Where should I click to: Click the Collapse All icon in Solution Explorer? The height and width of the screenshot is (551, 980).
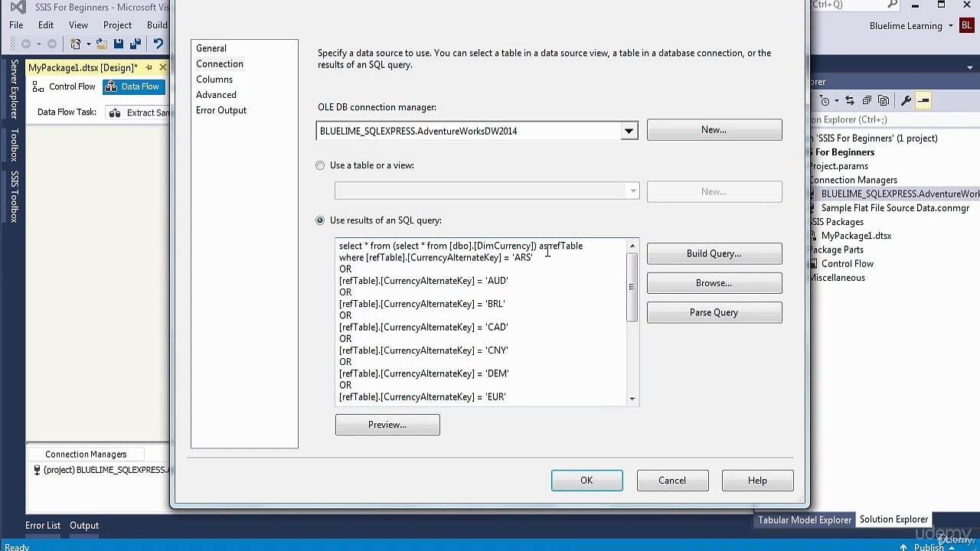867,101
